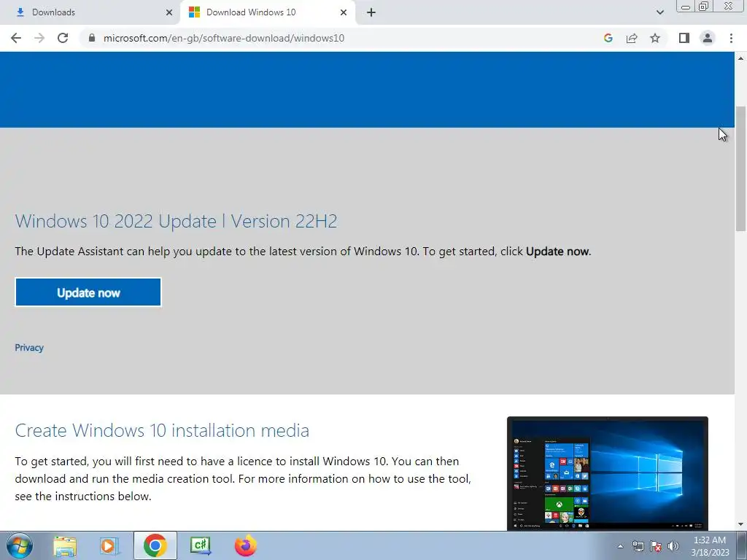Click the scrollbar down arrow

click(740, 524)
